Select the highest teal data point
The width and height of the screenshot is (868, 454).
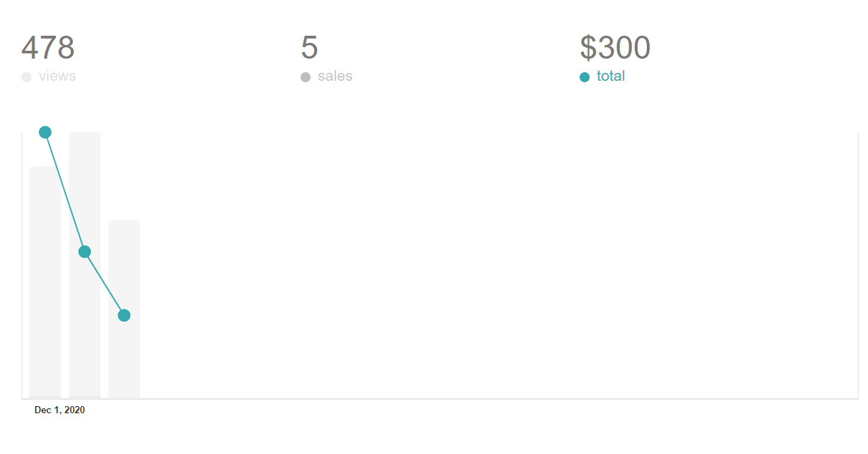(x=45, y=132)
